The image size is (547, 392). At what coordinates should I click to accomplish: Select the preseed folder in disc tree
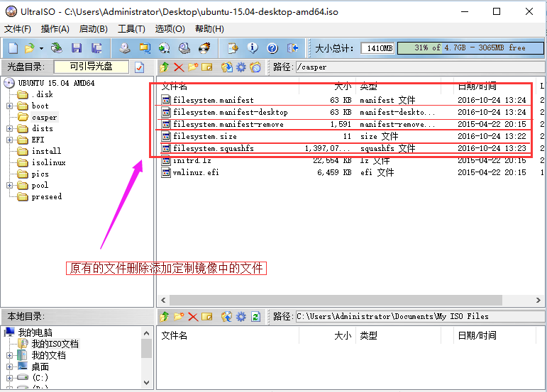(x=47, y=197)
